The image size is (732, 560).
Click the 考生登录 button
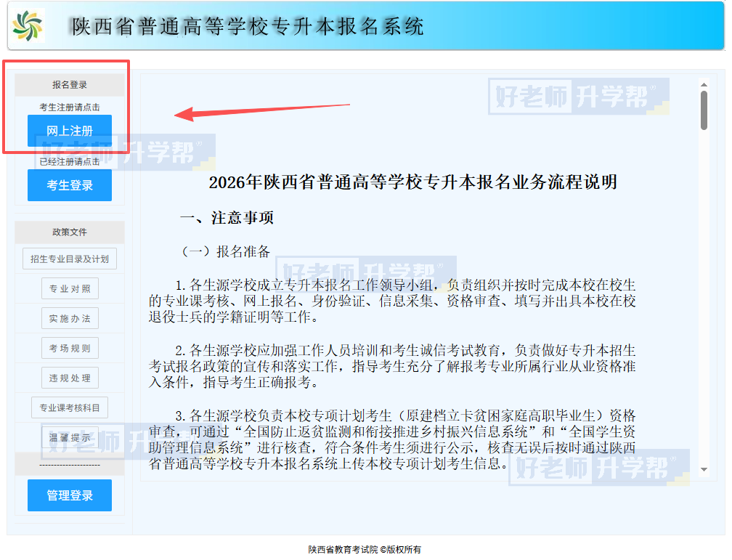(70, 185)
